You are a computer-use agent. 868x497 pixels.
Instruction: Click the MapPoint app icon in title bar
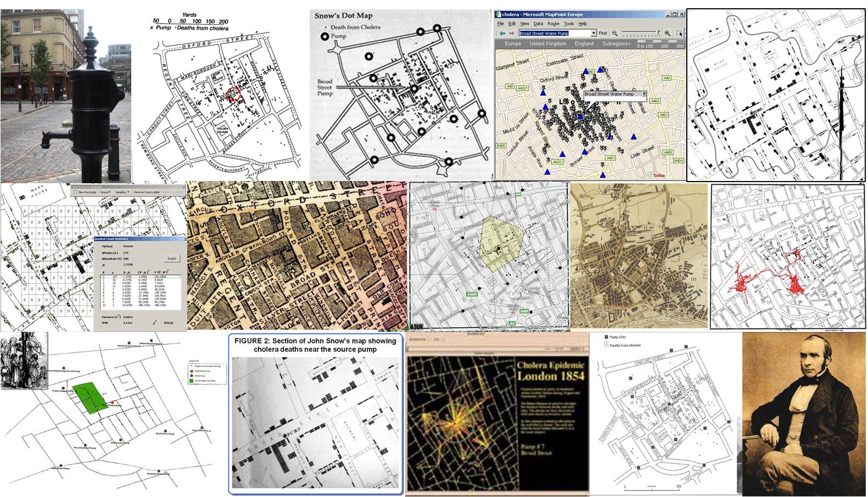499,14
